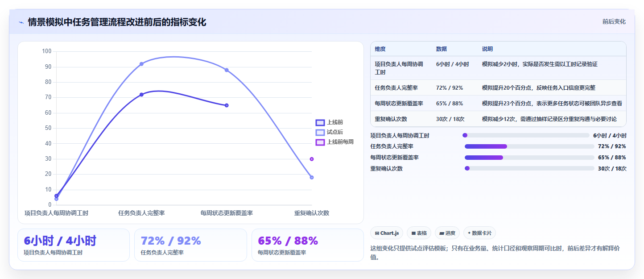Click the 试点后 data point at 88

pos(227,70)
